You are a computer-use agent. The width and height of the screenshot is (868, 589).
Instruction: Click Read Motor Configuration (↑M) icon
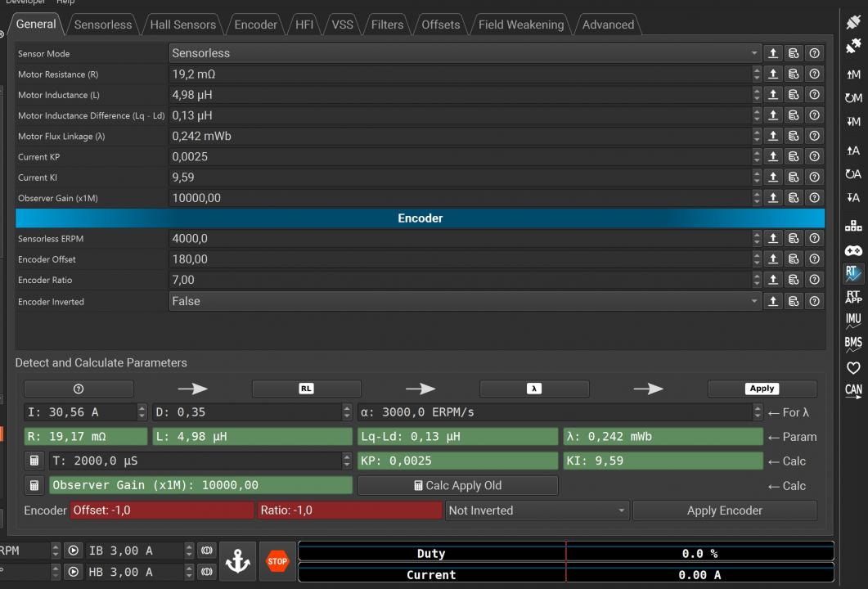tap(853, 74)
